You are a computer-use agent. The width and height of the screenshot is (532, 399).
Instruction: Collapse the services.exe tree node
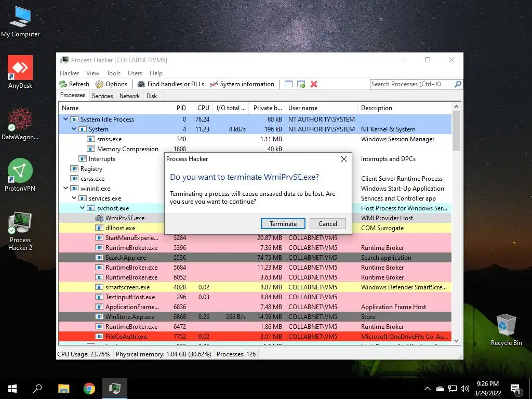(74, 198)
